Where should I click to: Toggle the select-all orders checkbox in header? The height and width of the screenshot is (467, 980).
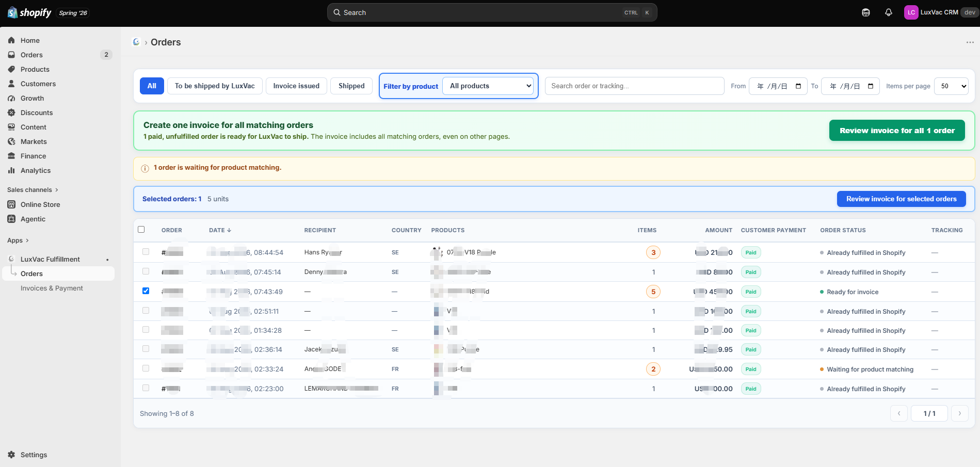click(141, 230)
